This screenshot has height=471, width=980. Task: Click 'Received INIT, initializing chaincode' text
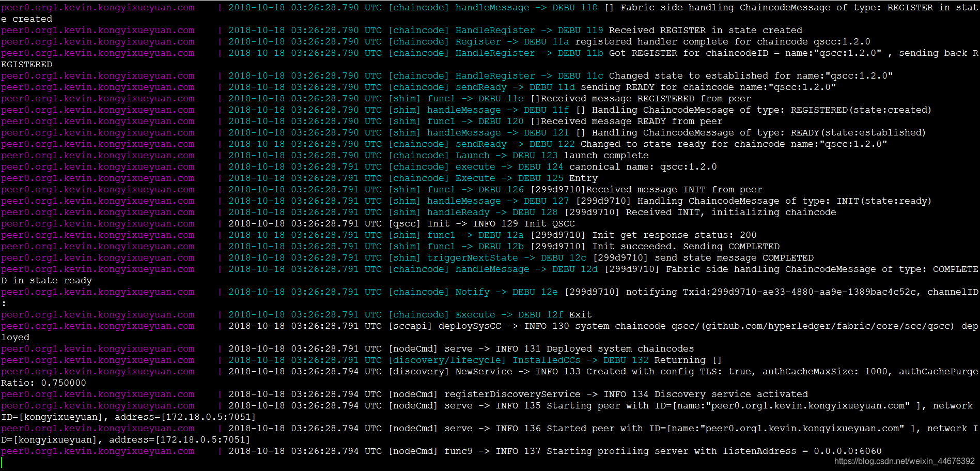coord(731,212)
